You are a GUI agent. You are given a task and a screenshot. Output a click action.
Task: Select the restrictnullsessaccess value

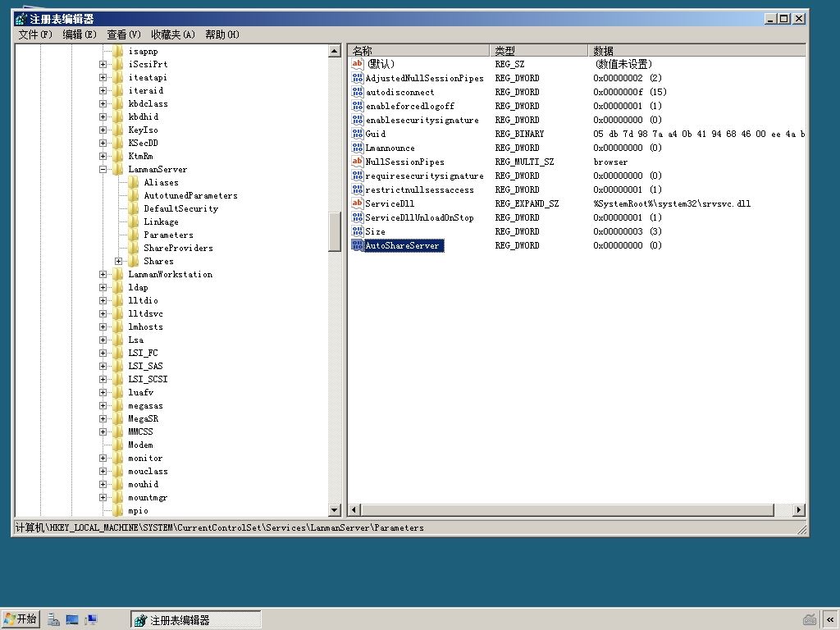point(419,189)
